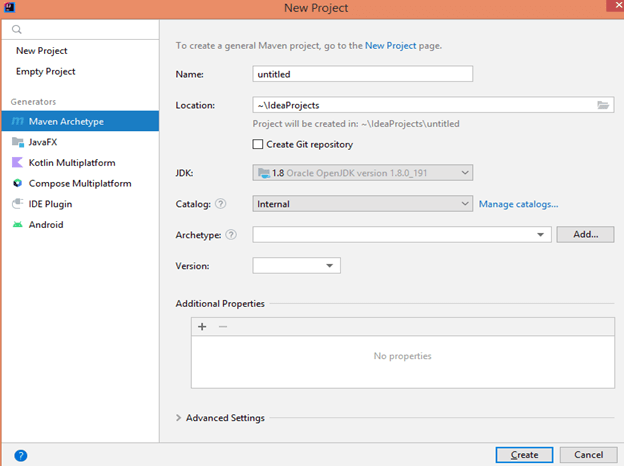The width and height of the screenshot is (624, 466).
Task: Select Empty Project in the sidebar
Action: coord(46,72)
